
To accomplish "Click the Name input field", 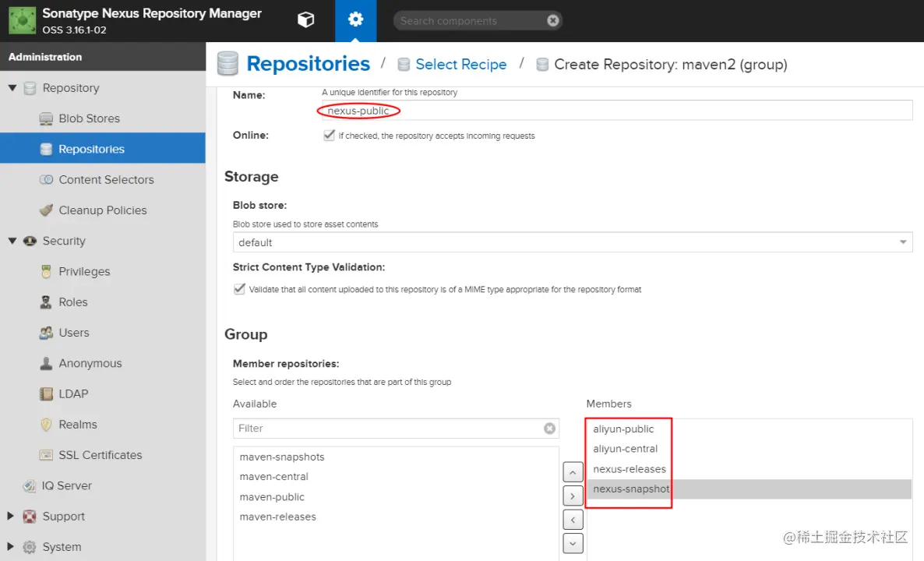I will point(617,110).
